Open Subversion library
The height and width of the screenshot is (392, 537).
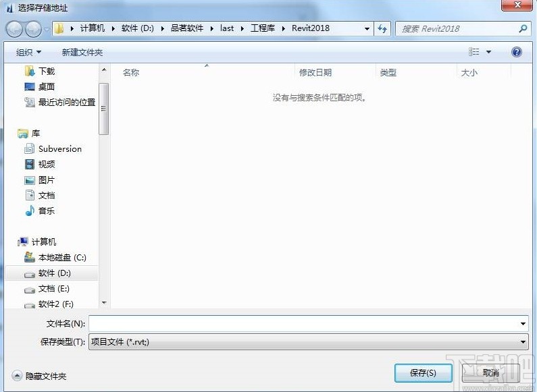point(60,149)
